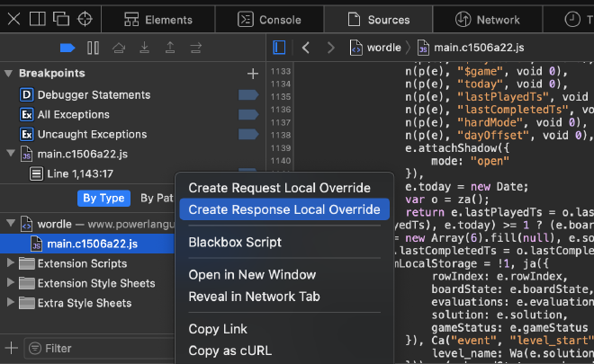Click the dock to side icon
This screenshot has width=594, height=364.
tap(38, 19)
